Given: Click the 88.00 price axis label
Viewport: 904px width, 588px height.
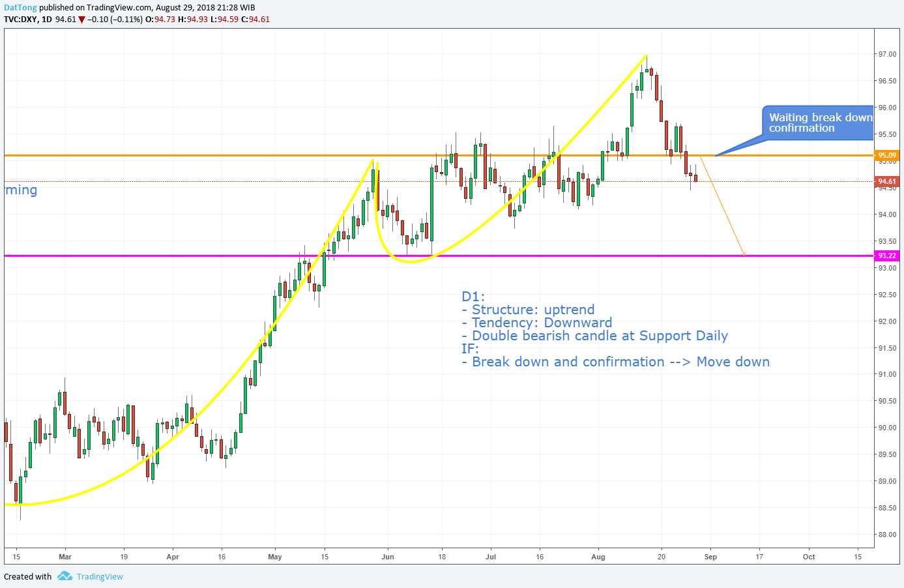Looking at the screenshot, I should [887, 535].
